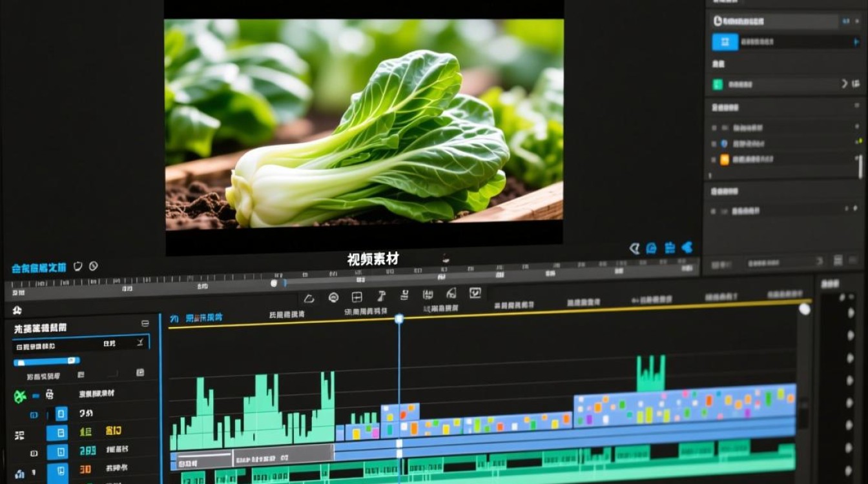Screen dimensions: 868x484
Task: Click the blue play arrow in right panel
Action: 856,42
